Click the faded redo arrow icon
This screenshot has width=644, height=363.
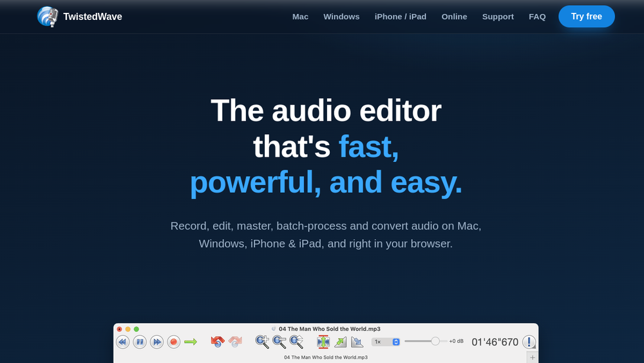235,341
